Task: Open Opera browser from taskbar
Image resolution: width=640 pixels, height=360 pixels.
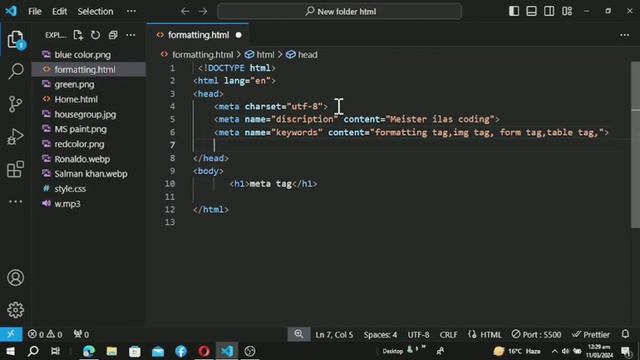Action: (204, 351)
